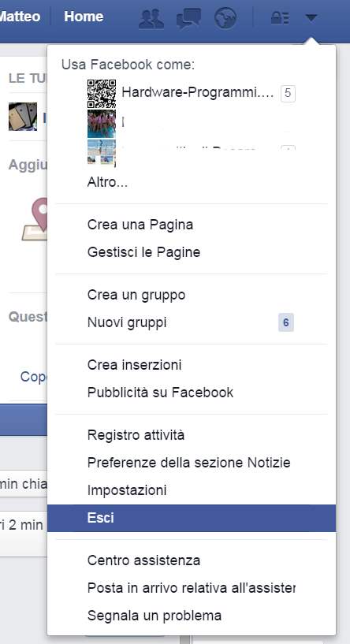Open Registro attività
The height and width of the screenshot is (644, 350).
click(x=136, y=435)
